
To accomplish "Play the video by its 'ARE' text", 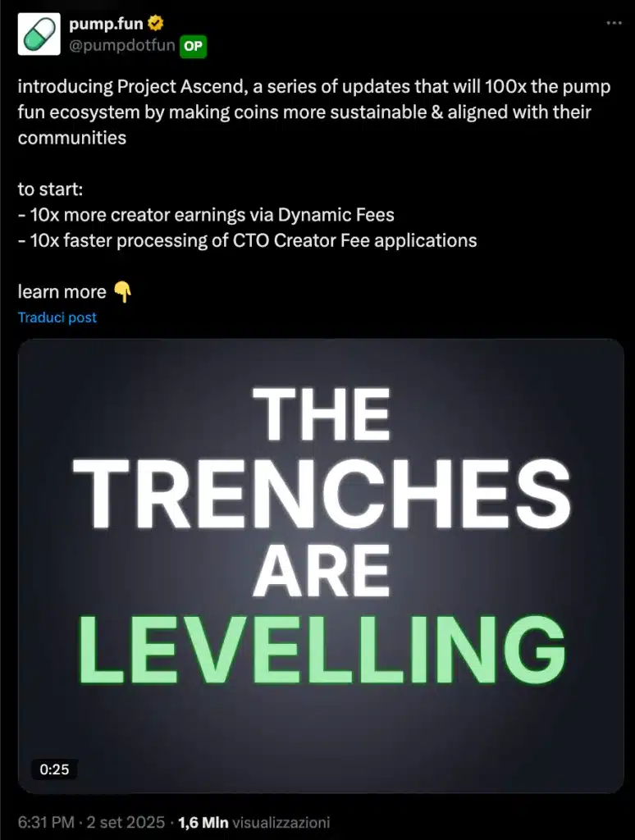I will click(x=321, y=571).
